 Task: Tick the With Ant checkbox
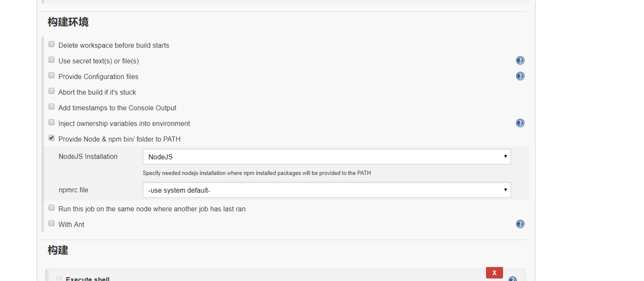[51, 223]
